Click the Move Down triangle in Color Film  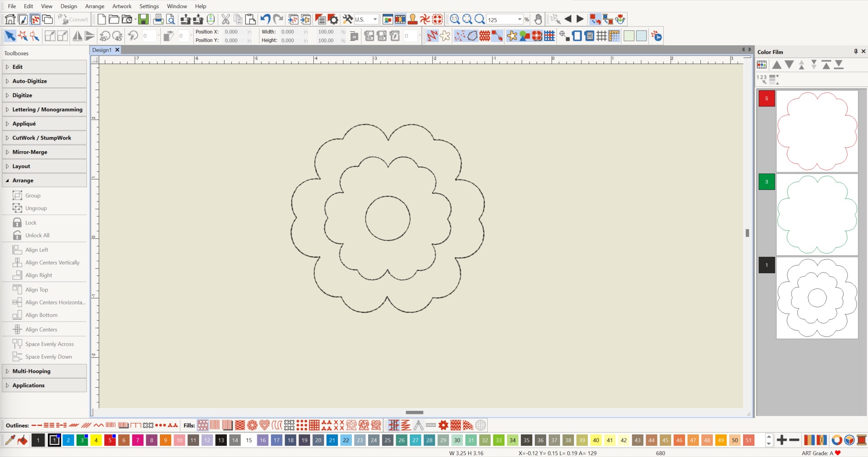click(x=789, y=65)
